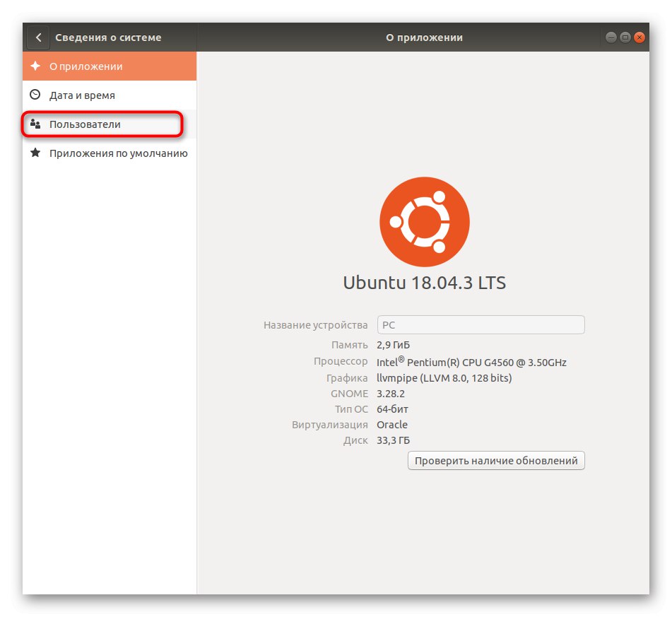Click the Виртуализация label

point(329,425)
